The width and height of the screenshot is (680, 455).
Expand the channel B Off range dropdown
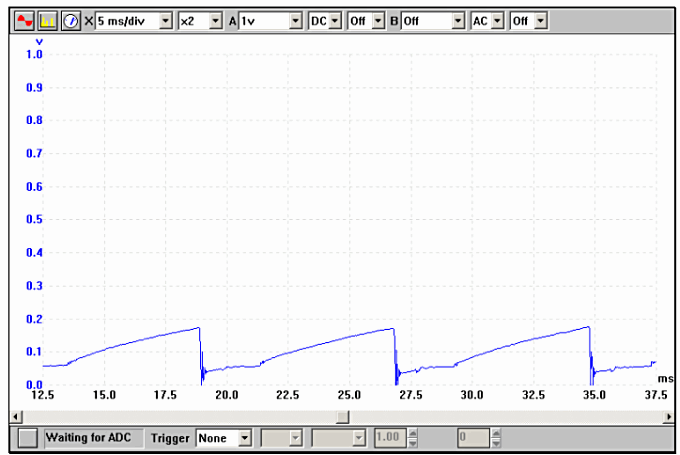[458, 20]
